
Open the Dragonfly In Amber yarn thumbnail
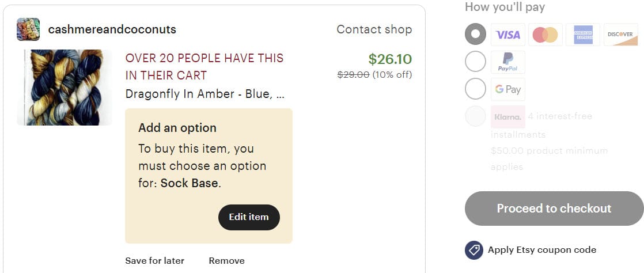[64, 88]
